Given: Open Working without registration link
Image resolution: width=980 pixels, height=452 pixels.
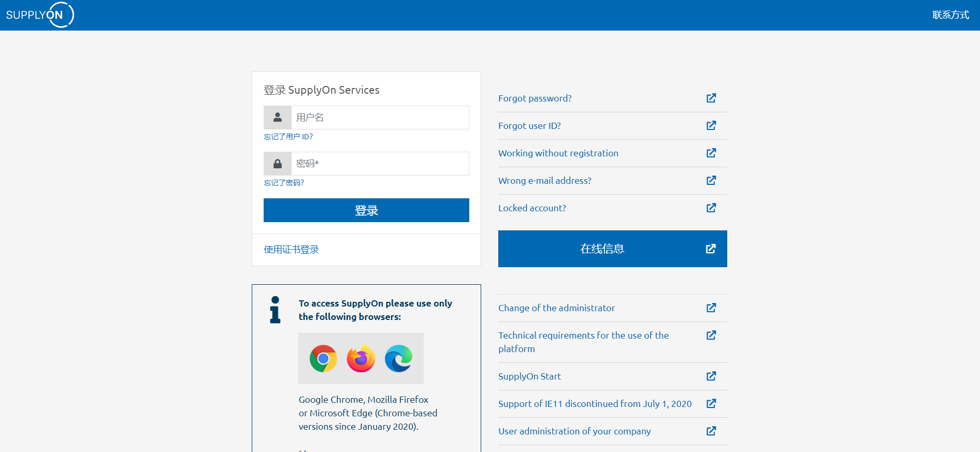Looking at the screenshot, I should pyautogui.click(x=558, y=153).
